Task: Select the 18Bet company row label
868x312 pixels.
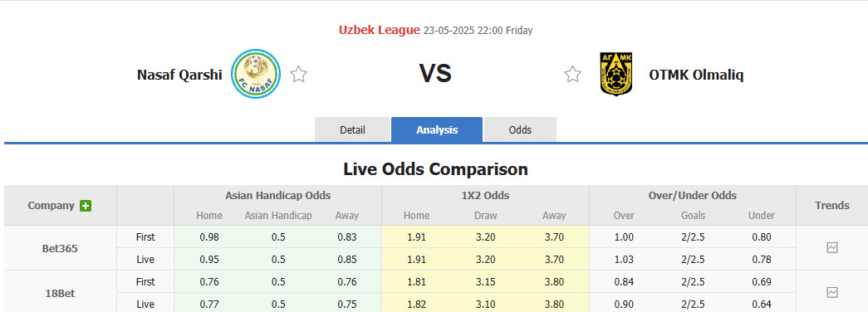Action: click(60, 293)
